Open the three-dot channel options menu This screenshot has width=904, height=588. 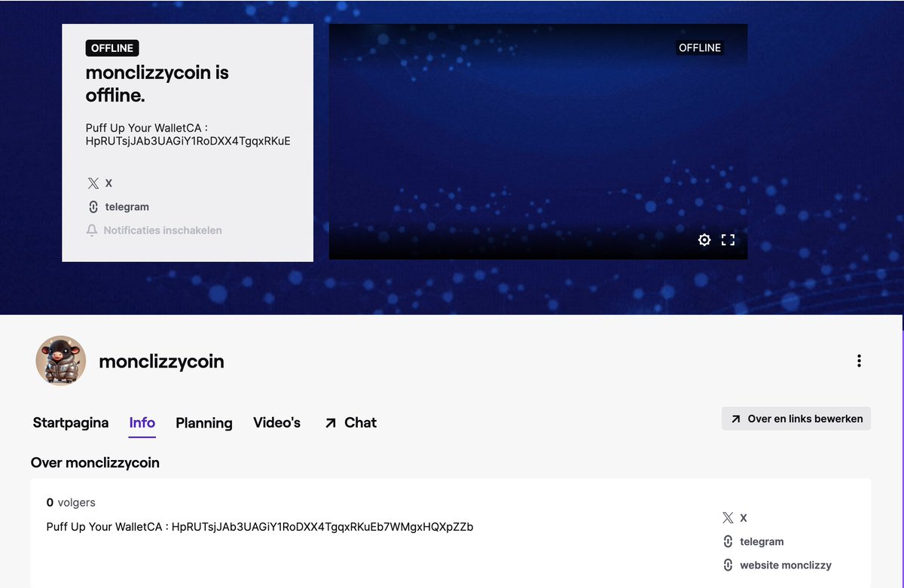[859, 361]
